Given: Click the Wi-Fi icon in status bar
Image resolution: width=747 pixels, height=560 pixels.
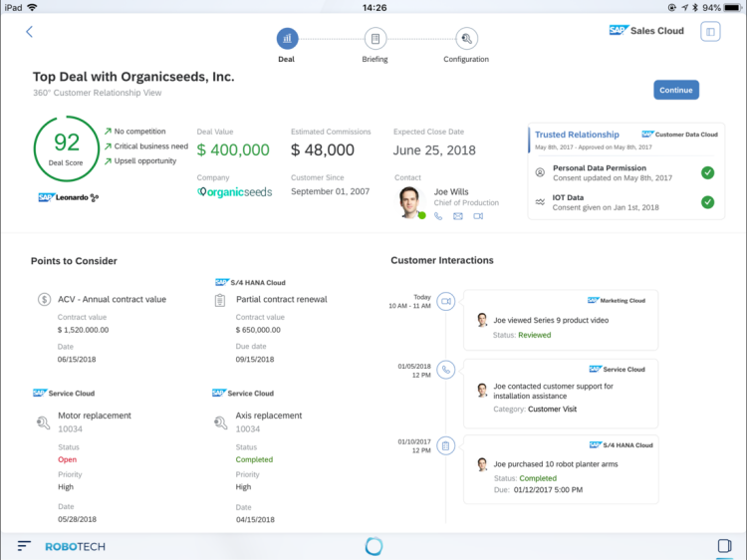Looking at the screenshot, I should 33,7.
